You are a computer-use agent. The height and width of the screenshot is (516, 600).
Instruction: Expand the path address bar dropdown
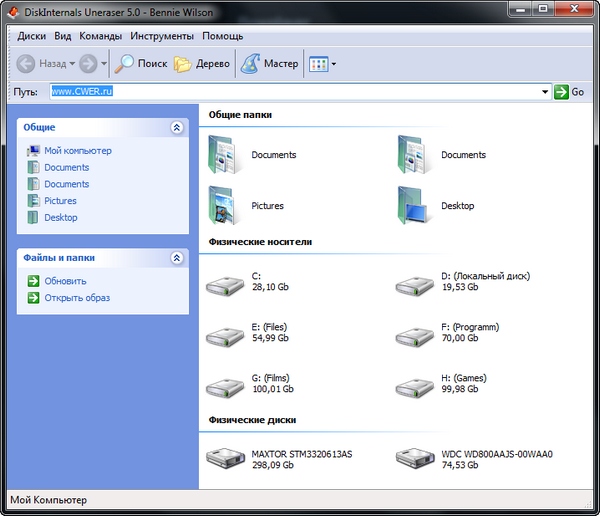(x=545, y=92)
